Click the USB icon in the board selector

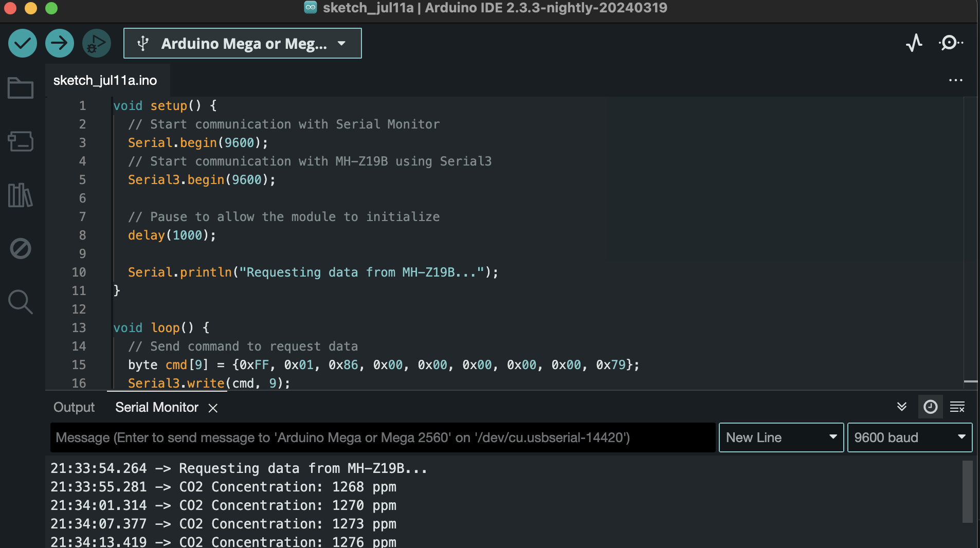tap(143, 44)
